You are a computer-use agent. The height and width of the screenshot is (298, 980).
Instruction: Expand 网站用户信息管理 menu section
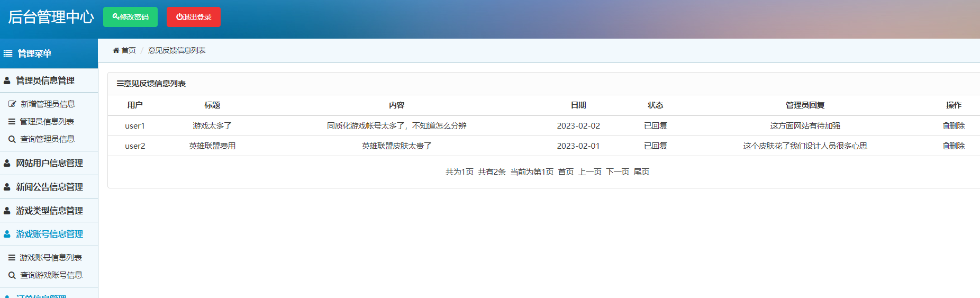(49, 163)
